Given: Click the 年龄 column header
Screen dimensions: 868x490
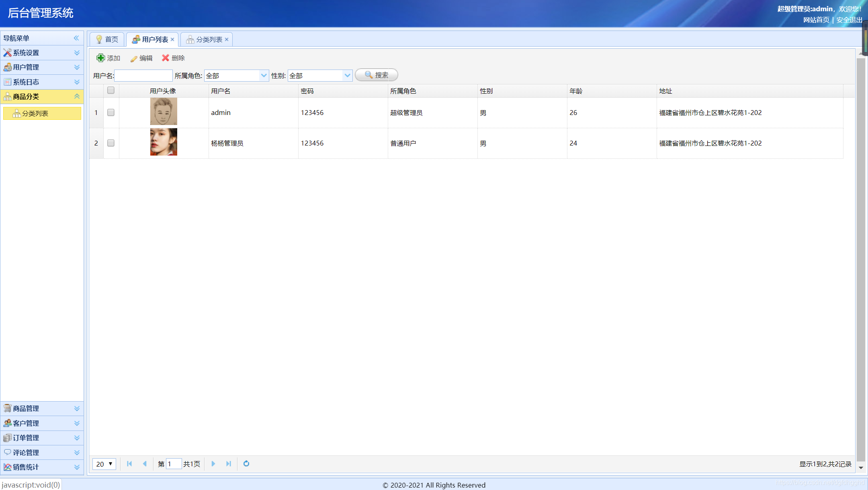Looking at the screenshot, I should coord(612,91).
